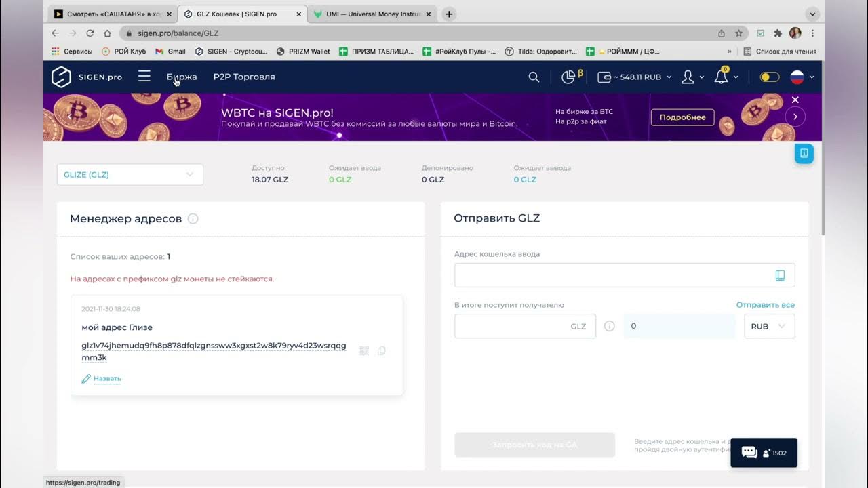868x488 pixels.
Task: Go to next banner slide arrow
Action: point(795,117)
